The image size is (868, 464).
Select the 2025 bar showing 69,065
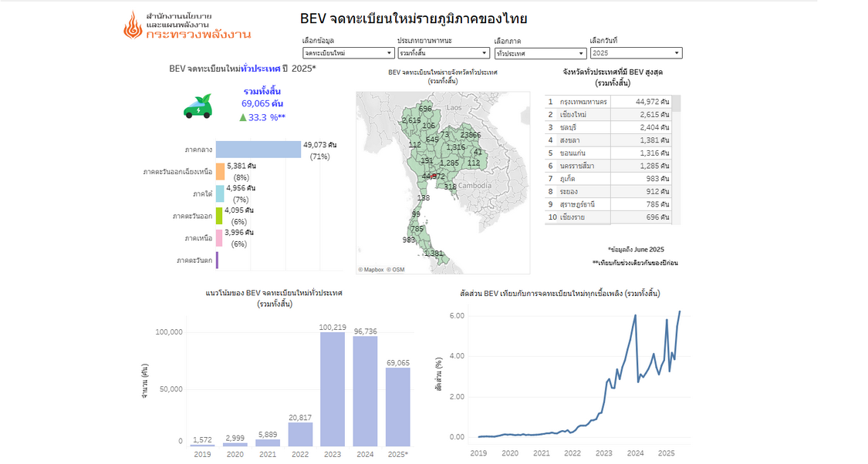click(x=397, y=407)
